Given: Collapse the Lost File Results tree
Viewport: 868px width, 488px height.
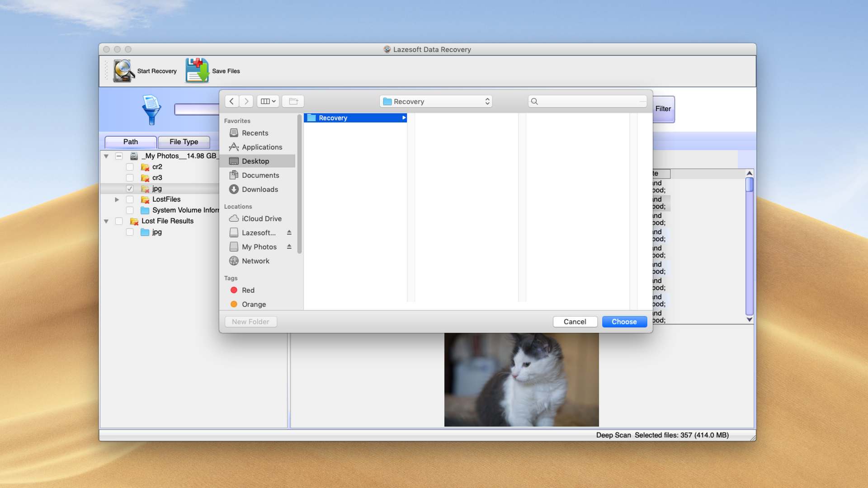Looking at the screenshot, I should coord(106,221).
